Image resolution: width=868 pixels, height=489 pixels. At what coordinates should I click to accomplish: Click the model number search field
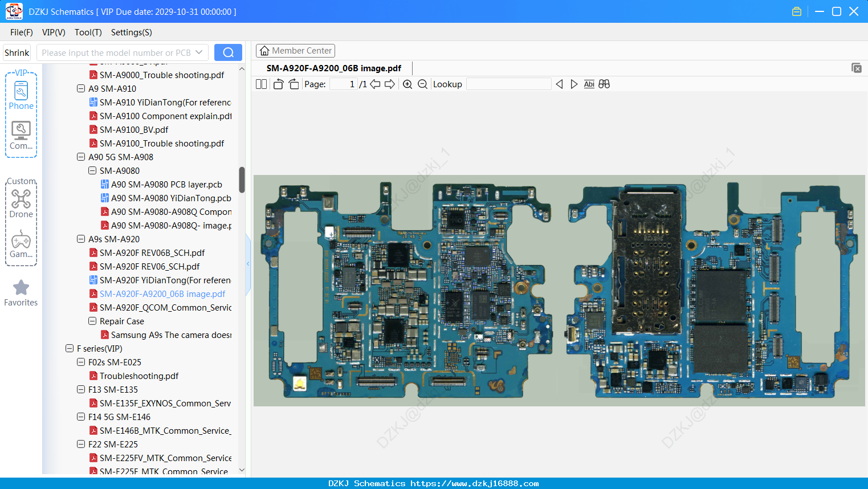coord(116,52)
